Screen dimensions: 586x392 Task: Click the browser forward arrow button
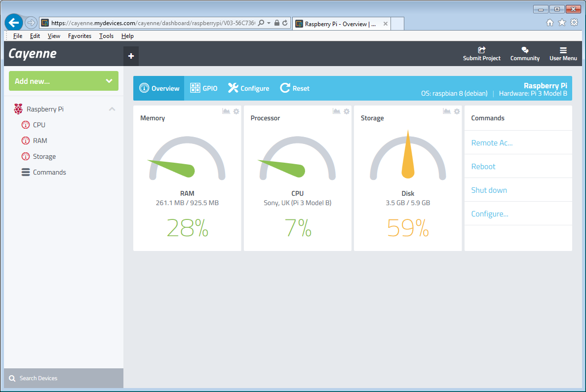click(31, 23)
